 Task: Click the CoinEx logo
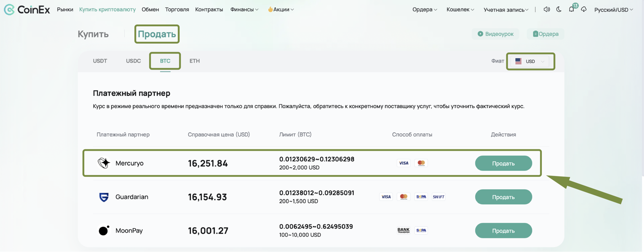pos(27,9)
